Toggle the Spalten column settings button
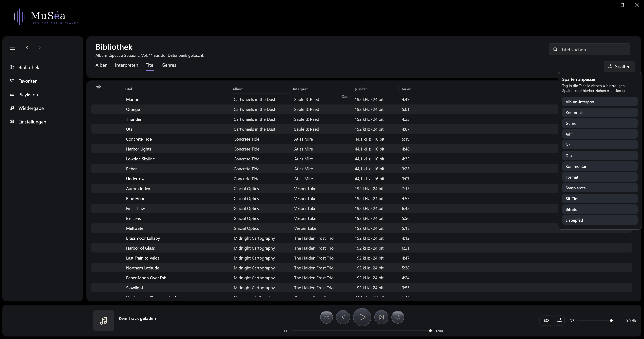Image resolution: width=644 pixels, height=339 pixels. (619, 67)
